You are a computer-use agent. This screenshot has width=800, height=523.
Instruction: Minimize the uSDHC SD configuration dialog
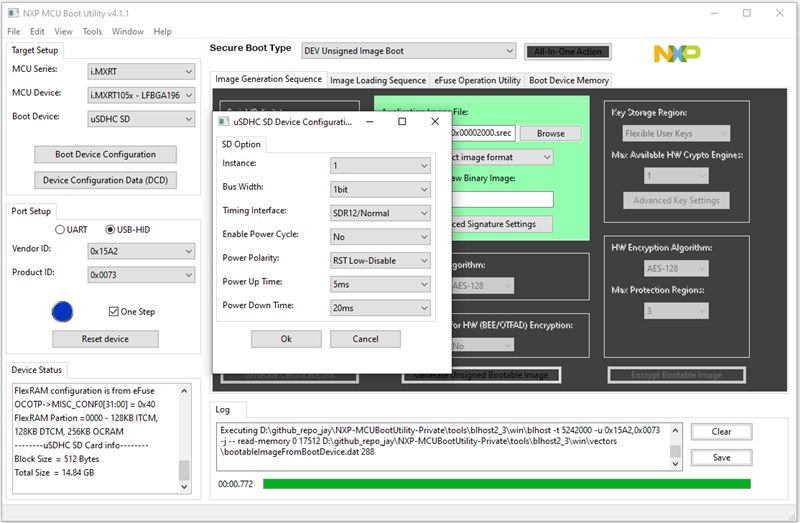point(370,121)
